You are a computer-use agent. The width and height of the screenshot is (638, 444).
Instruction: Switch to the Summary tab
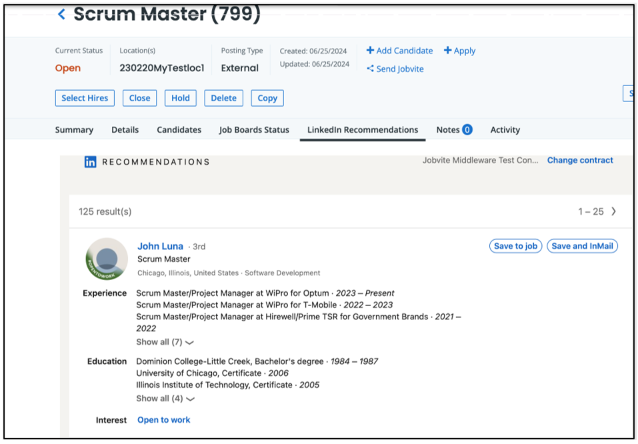point(74,130)
